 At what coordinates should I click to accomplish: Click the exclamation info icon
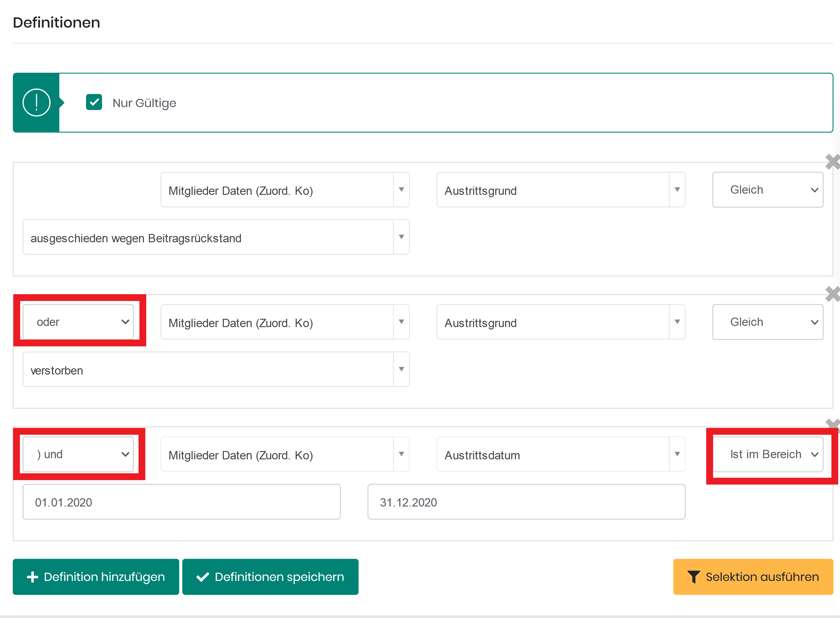36,103
